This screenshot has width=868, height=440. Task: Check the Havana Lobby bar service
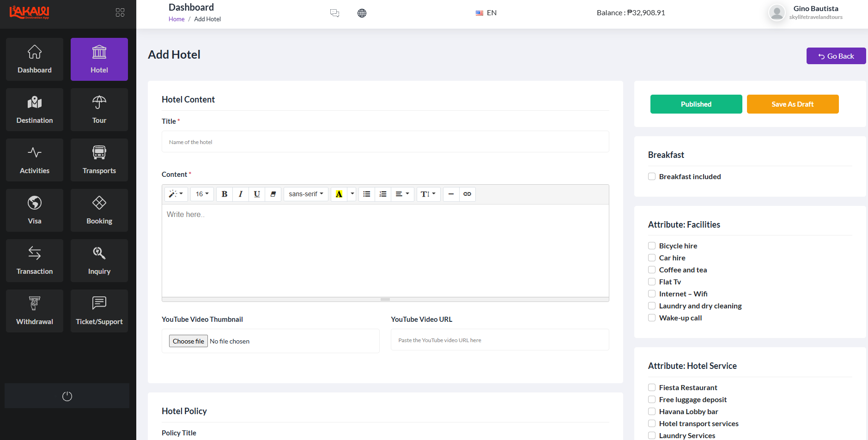pyautogui.click(x=652, y=411)
